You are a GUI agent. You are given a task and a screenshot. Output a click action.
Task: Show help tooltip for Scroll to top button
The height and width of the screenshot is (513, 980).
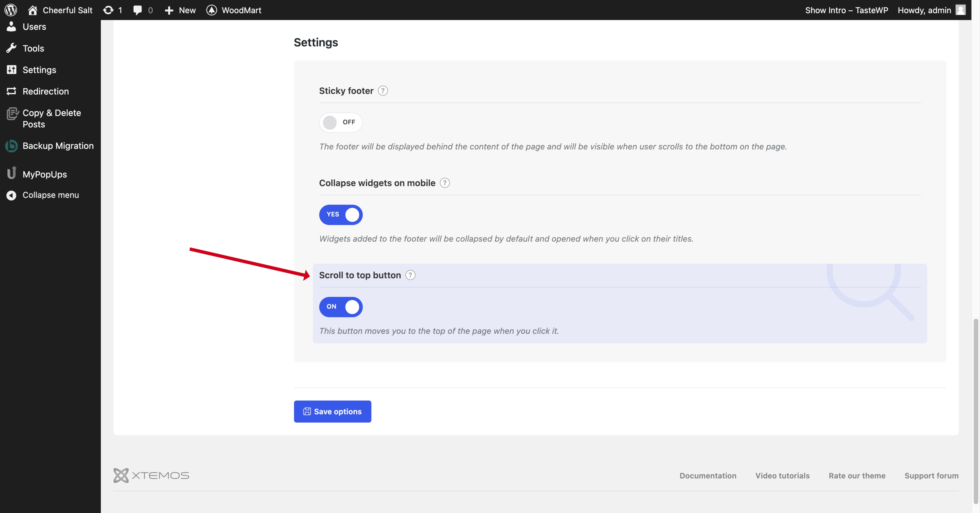[410, 275]
